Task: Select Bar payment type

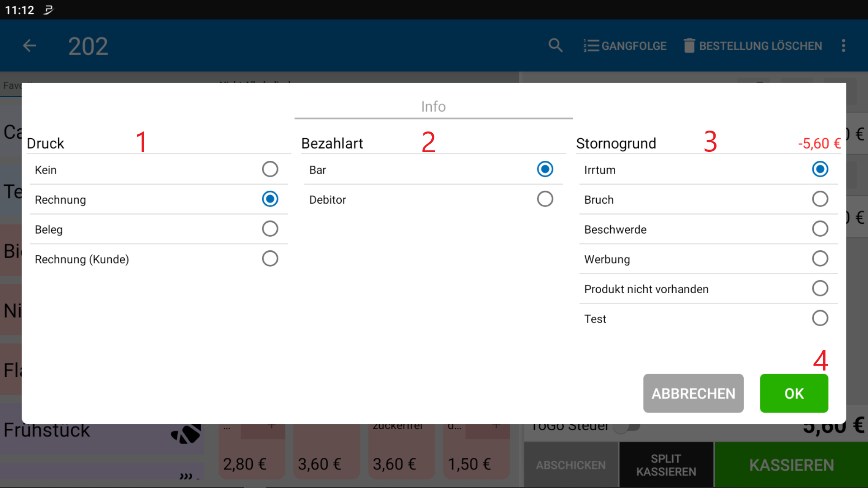Action: (545, 169)
